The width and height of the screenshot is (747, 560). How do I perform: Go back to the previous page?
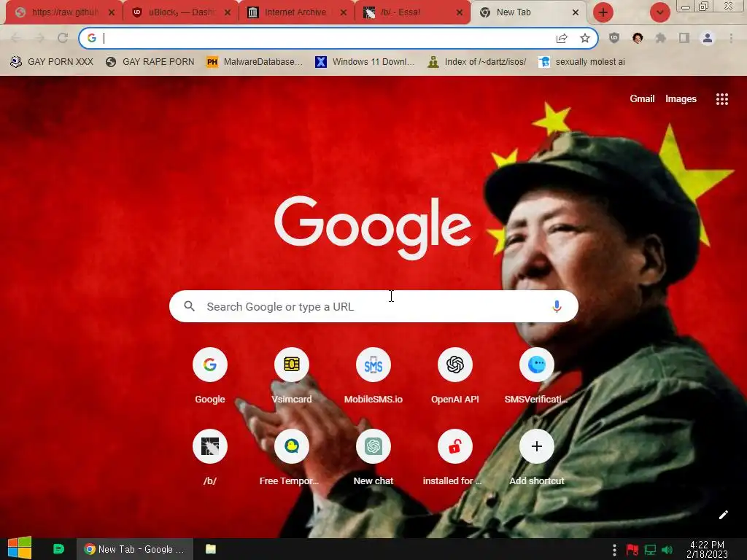(16, 38)
